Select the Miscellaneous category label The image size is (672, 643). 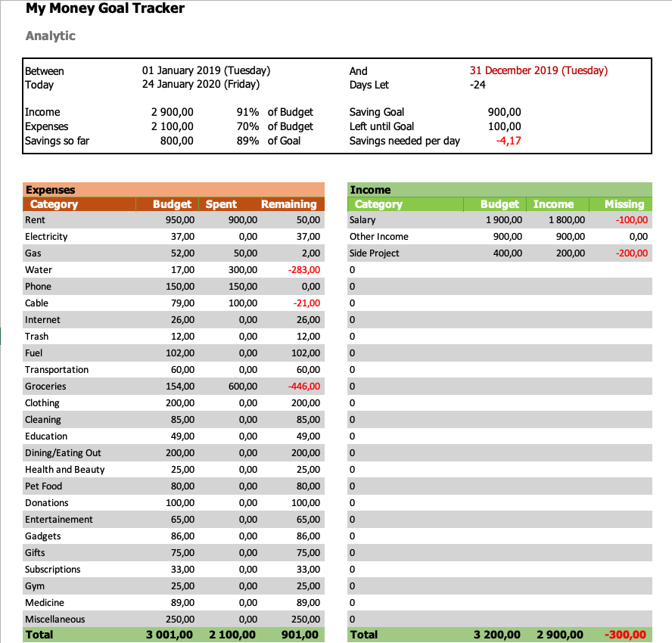click(54, 619)
